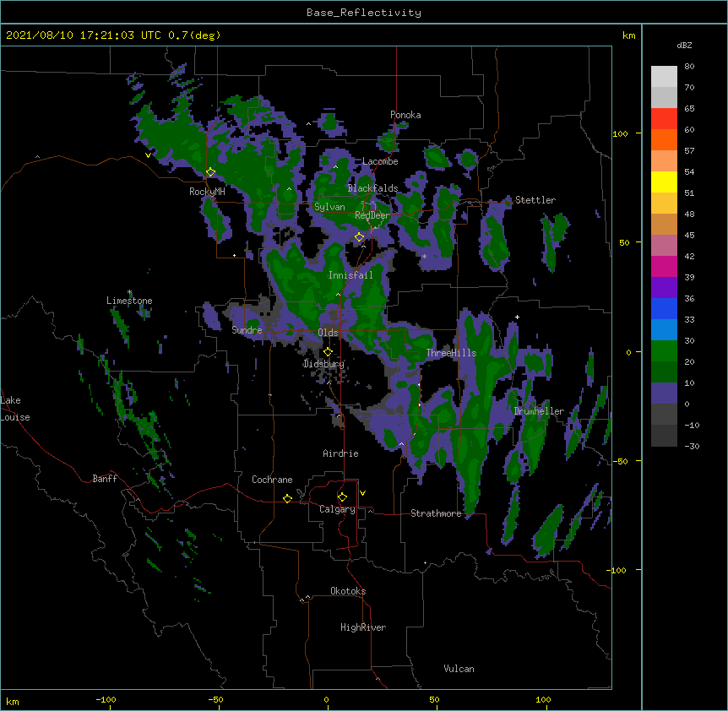
Task: Click the Sundre label
Action: tap(247, 330)
